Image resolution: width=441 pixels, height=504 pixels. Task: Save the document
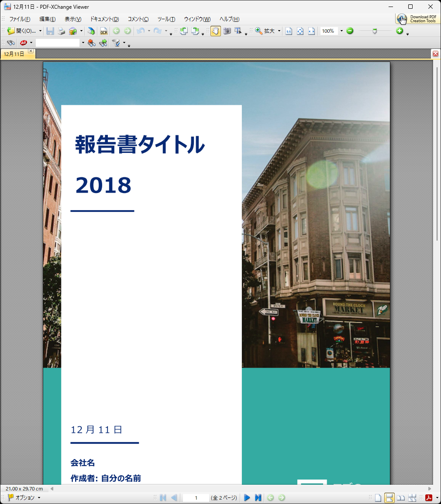click(x=50, y=31)
